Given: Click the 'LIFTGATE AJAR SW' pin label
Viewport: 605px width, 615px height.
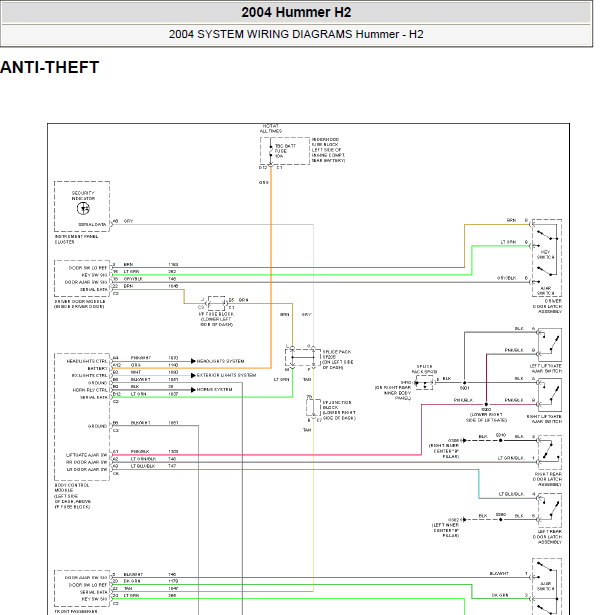Looking at the screenshot, I should coord(86,455).
